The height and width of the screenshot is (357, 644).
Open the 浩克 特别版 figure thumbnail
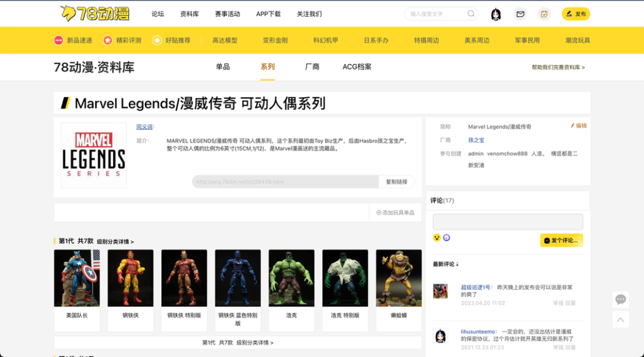(345, 278)
